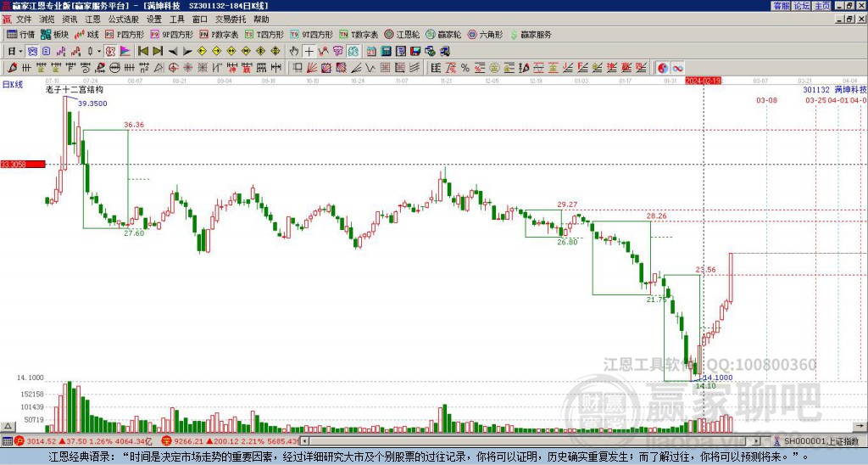Open the calculator icon
The image size is (868, 465).
[387, 52]
